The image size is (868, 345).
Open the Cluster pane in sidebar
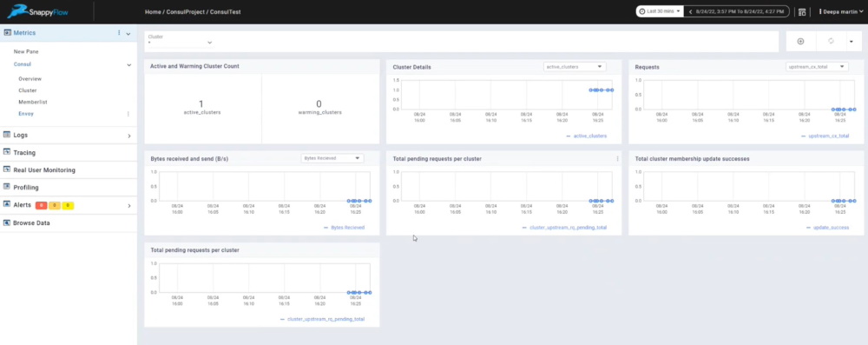(x=28, y=90)
